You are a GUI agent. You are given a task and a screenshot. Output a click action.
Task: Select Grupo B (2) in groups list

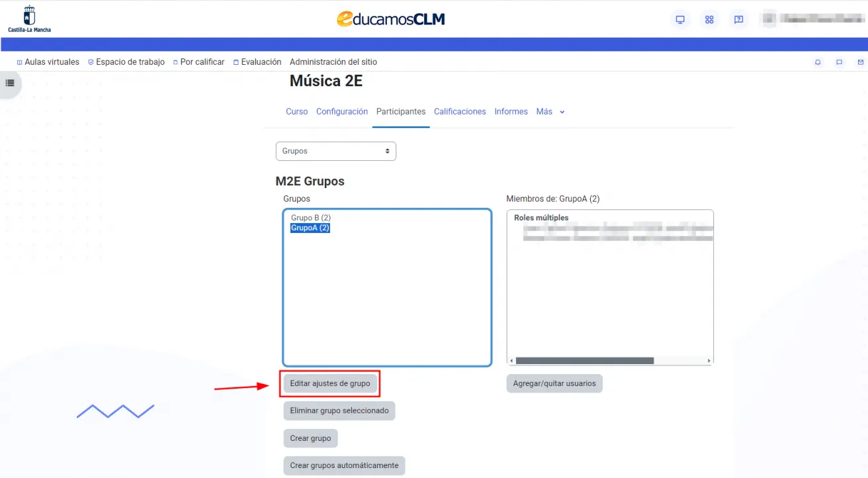[x=310, y=218]
